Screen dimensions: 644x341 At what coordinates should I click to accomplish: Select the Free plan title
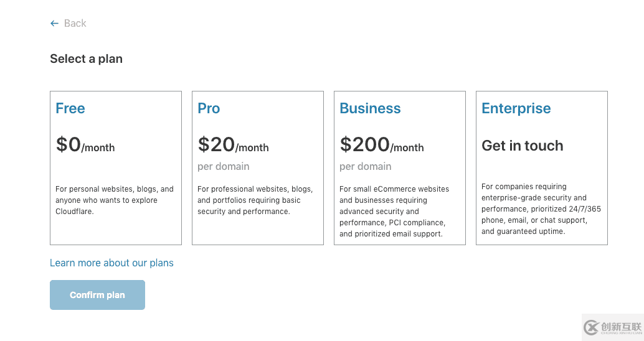(70, 108)
